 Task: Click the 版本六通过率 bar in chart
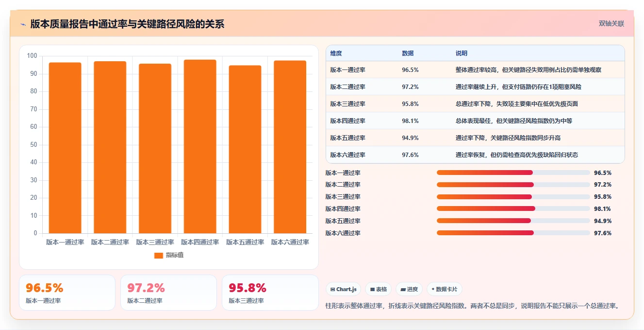(290, 147)
